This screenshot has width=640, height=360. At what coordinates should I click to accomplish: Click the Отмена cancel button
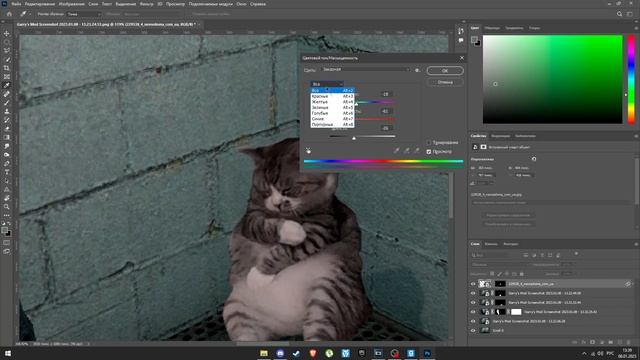point(445,82)
